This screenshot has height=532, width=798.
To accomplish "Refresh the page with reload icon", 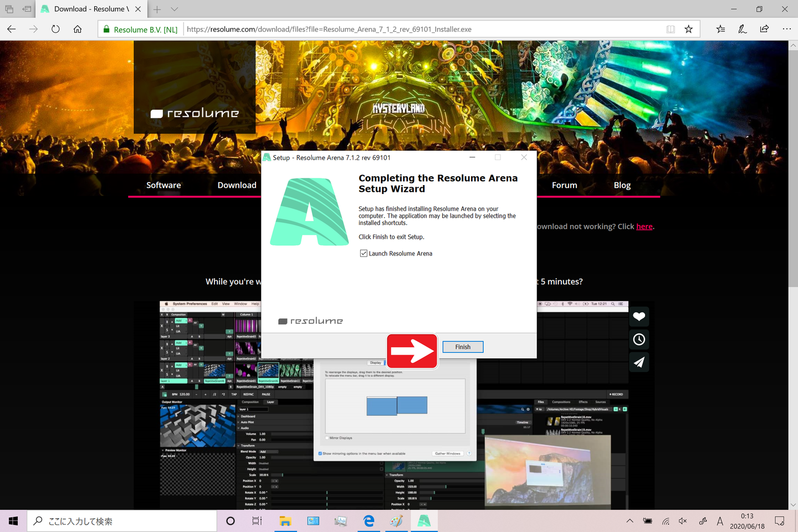I will point(55,29).
